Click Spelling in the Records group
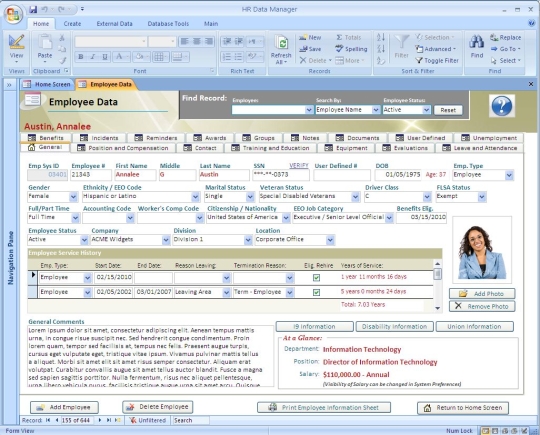540x435 pixels. pyautogui.click(x=351, y=49)
